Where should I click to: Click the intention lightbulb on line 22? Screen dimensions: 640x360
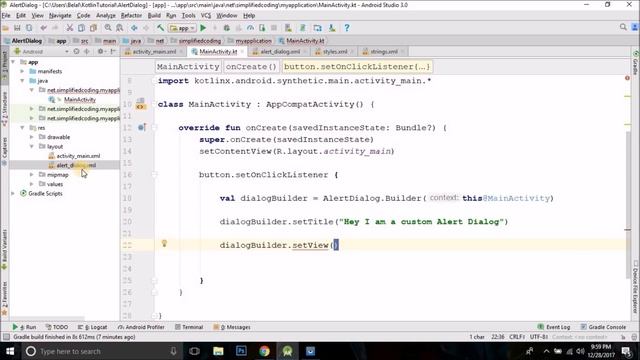click(x=164, y=244)
